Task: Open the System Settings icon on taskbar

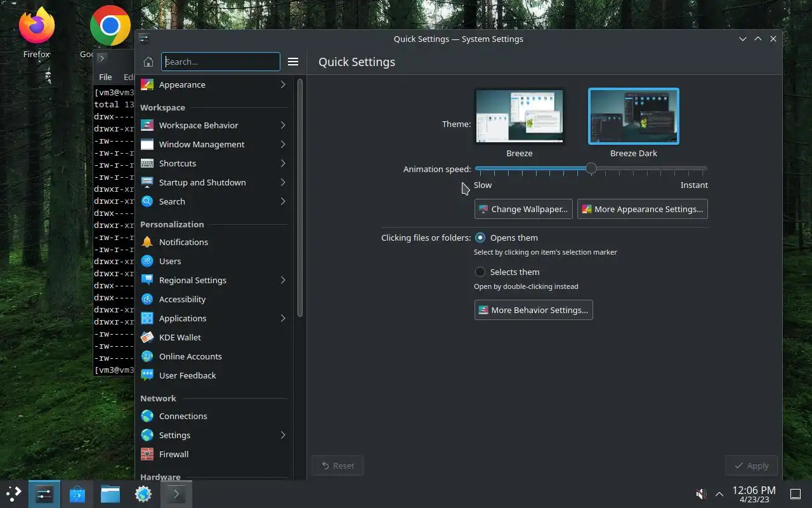Action: [x=44, y=493]
